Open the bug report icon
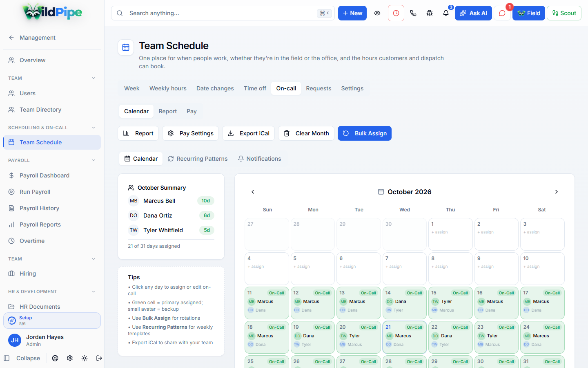Image resolution: width=588 pixels, height=368 pixels. point(430,13)
